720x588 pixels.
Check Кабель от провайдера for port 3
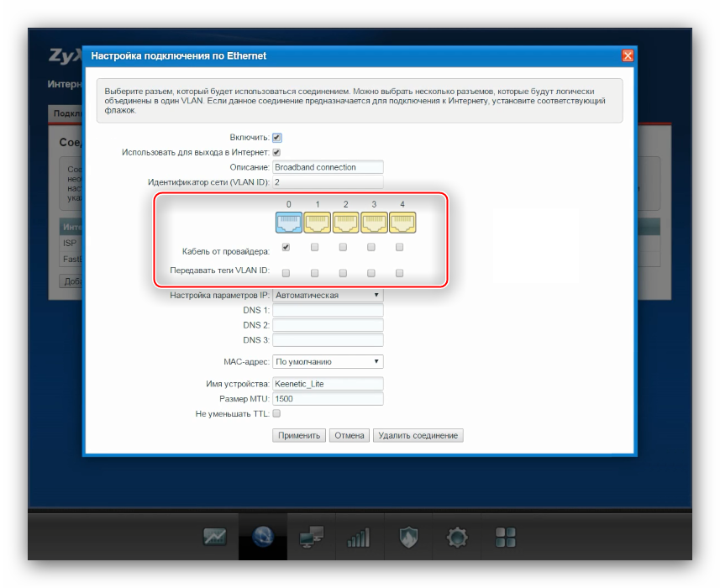tap(371, 248)
